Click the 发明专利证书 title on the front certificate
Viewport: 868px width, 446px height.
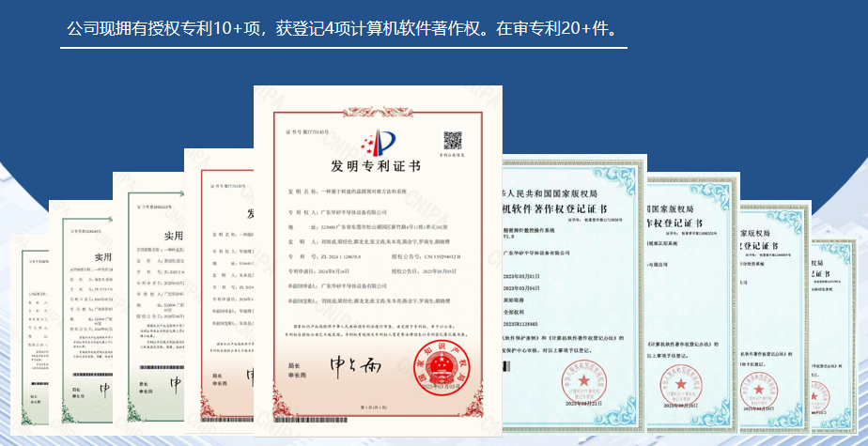click(x=376, y=167)
